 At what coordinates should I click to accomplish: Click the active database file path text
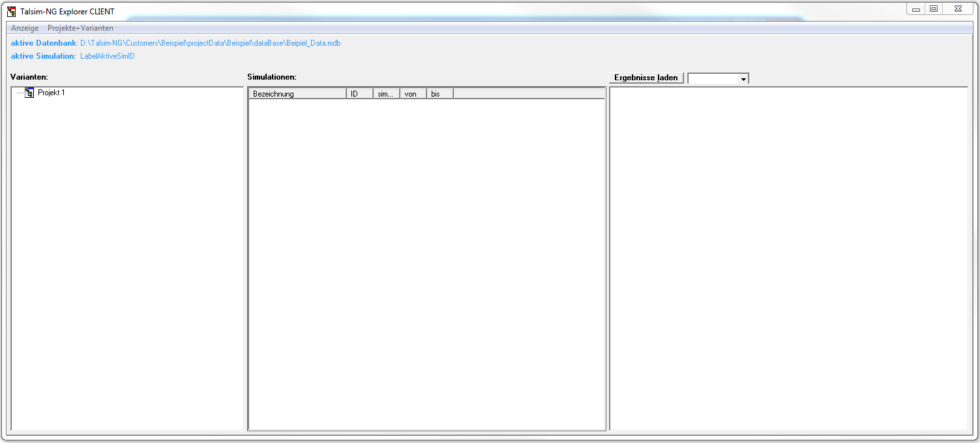[x=210, y=43]
